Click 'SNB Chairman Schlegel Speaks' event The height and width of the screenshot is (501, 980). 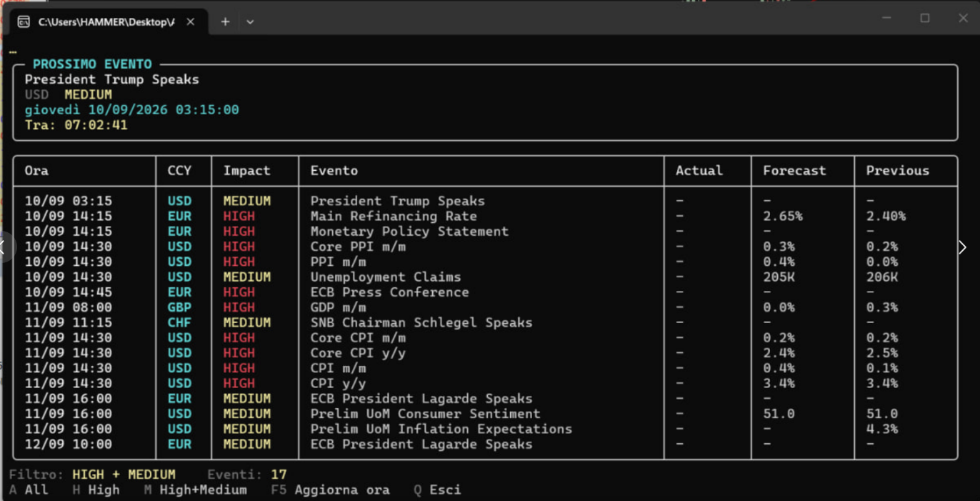coord(421,322)
